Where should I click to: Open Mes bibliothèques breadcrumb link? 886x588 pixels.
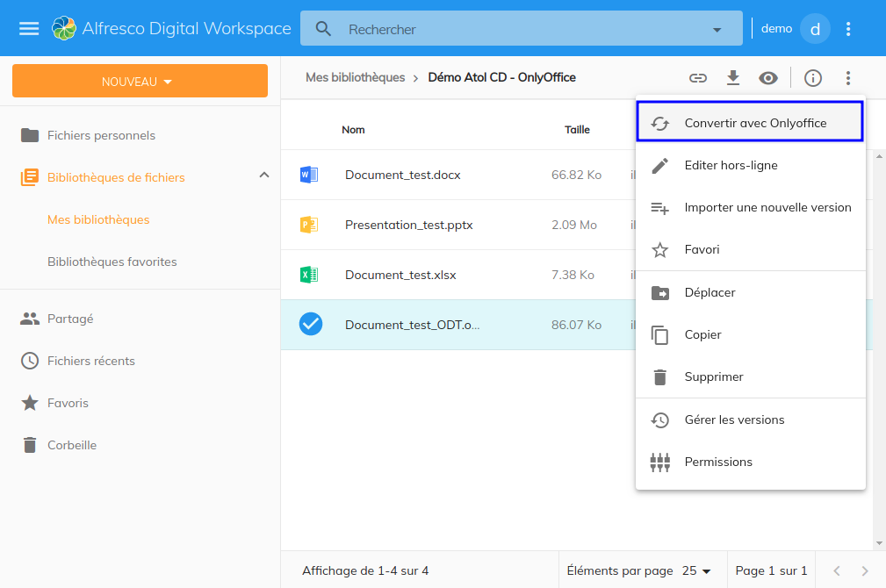click(x=355, y=77)
